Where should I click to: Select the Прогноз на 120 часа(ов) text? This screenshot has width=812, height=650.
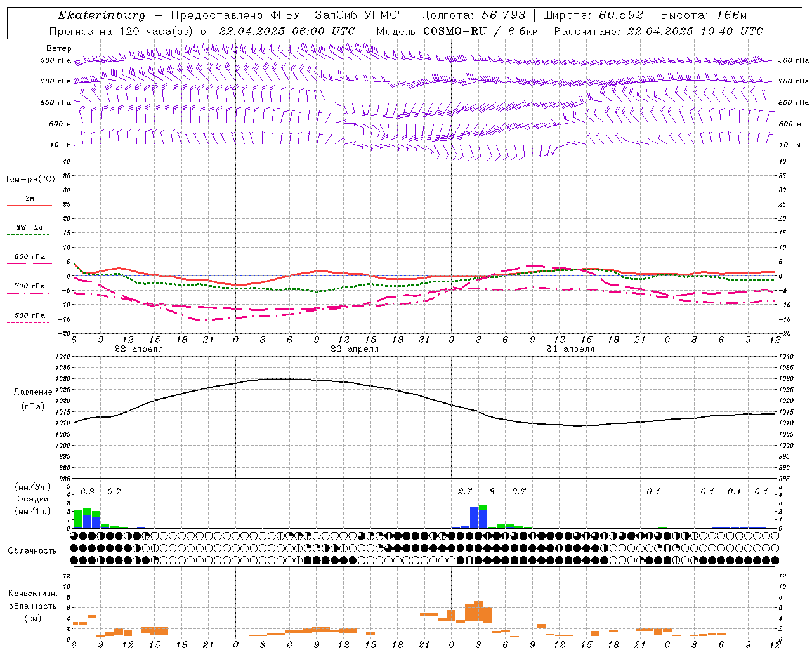(122, 31)
